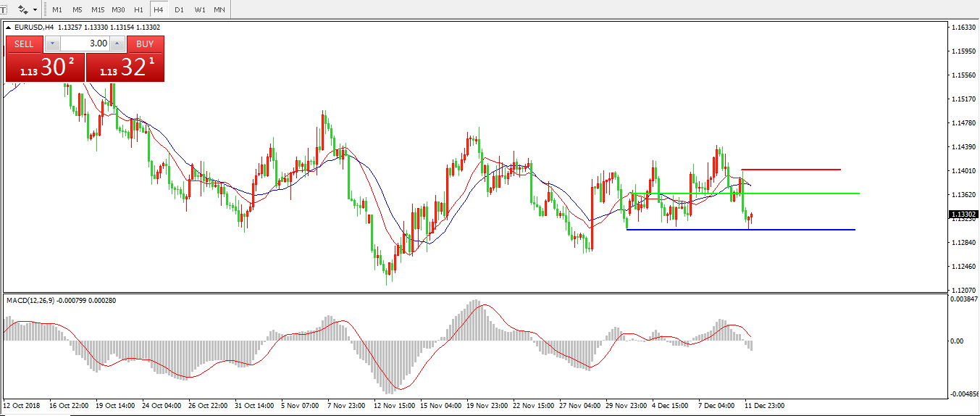This screenshot has width=980, height=416.
Task: Change timeframe to H1
Action: point(138,9)
